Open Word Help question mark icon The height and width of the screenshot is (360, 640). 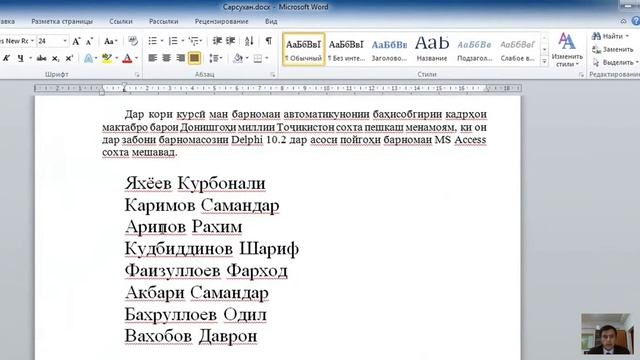pyautogui.click(x=636, y=21)
